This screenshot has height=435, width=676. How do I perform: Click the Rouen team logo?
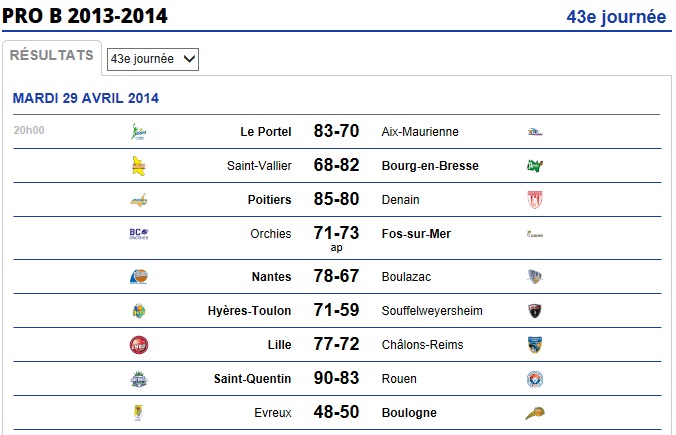click(535, 379)
